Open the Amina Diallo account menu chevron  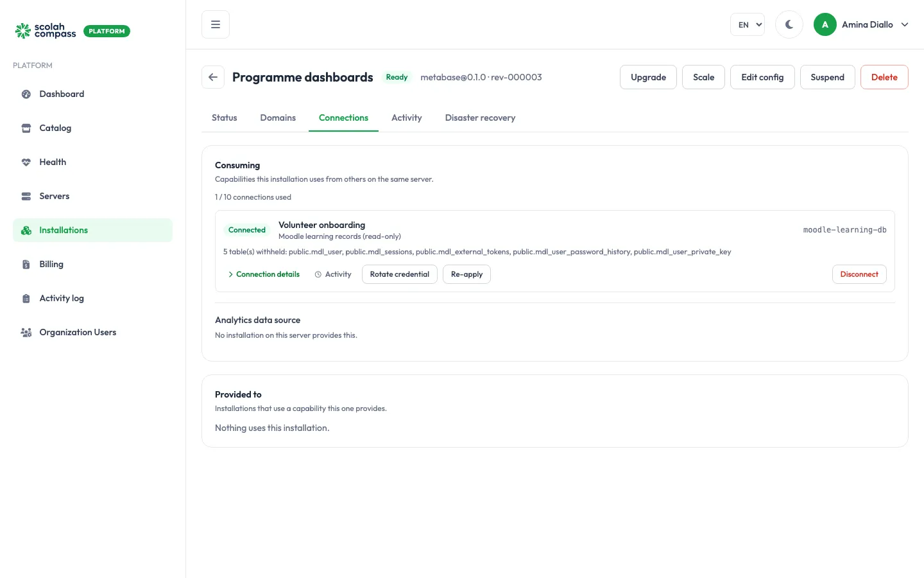tap(905, 24)
